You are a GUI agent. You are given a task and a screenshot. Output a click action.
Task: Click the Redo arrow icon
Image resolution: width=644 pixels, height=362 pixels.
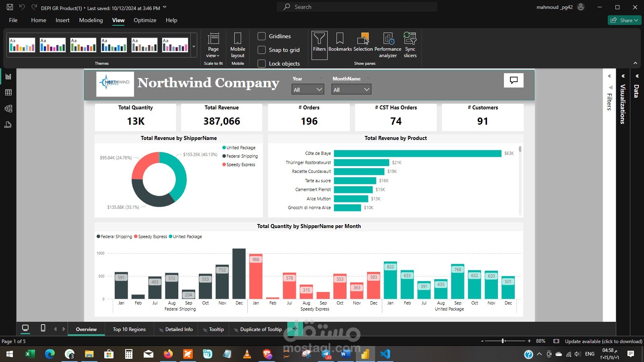(x=34, y=7)
